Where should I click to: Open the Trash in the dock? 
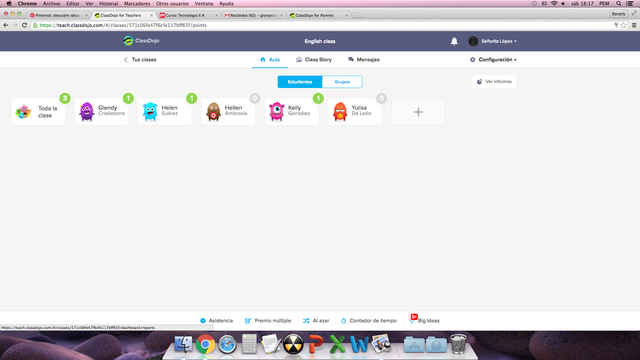[458, 344]
